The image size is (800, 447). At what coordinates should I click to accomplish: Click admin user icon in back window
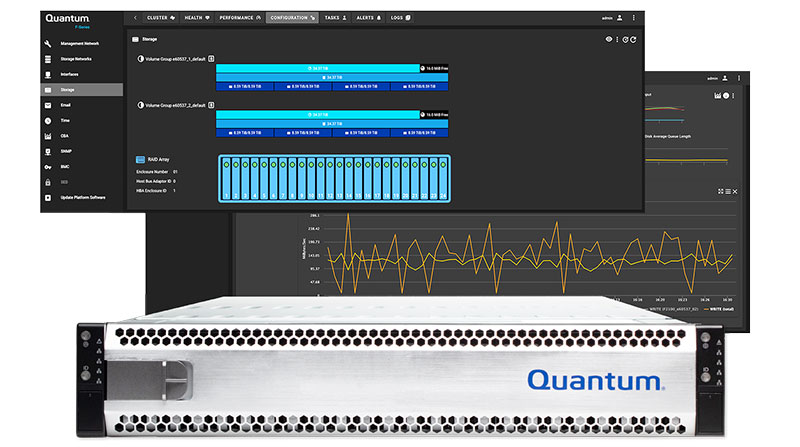pyautogui.click(x=724, y=78)
